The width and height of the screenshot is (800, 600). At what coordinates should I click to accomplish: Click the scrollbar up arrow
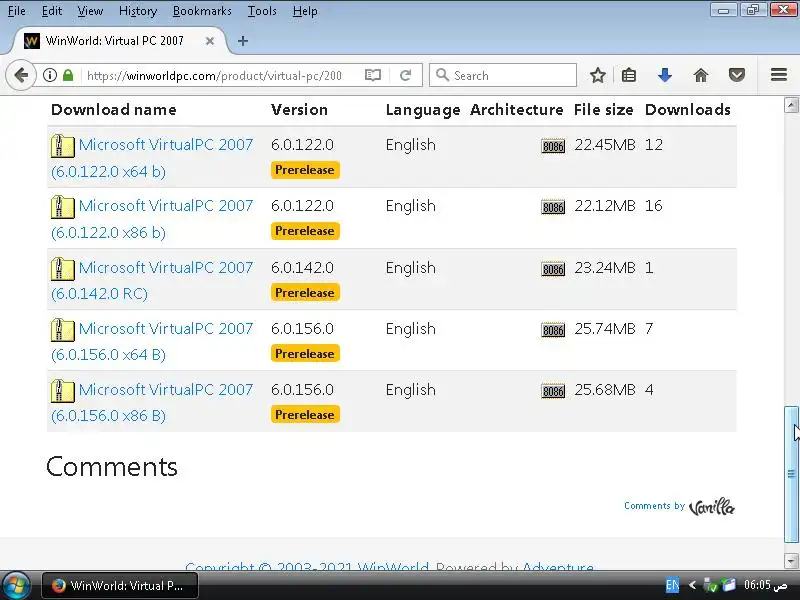[x=791, y=105]
